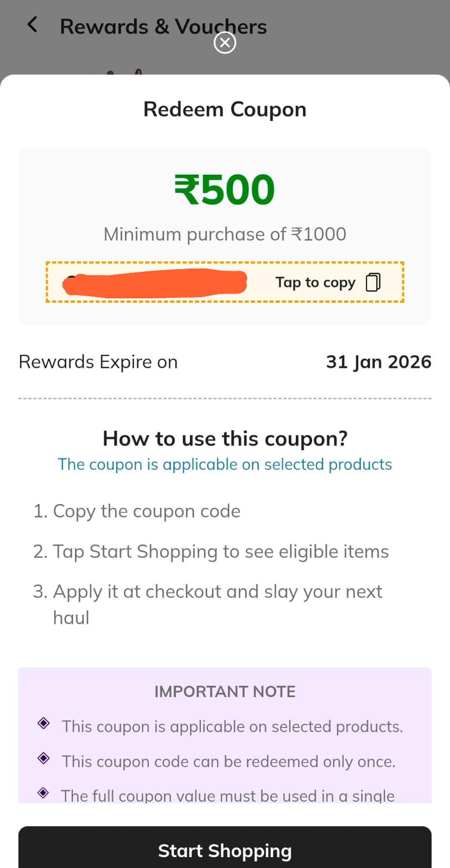The image size is (450, 868).
Task: Select the Rewards & Vouchers page title
Action: 163,27
